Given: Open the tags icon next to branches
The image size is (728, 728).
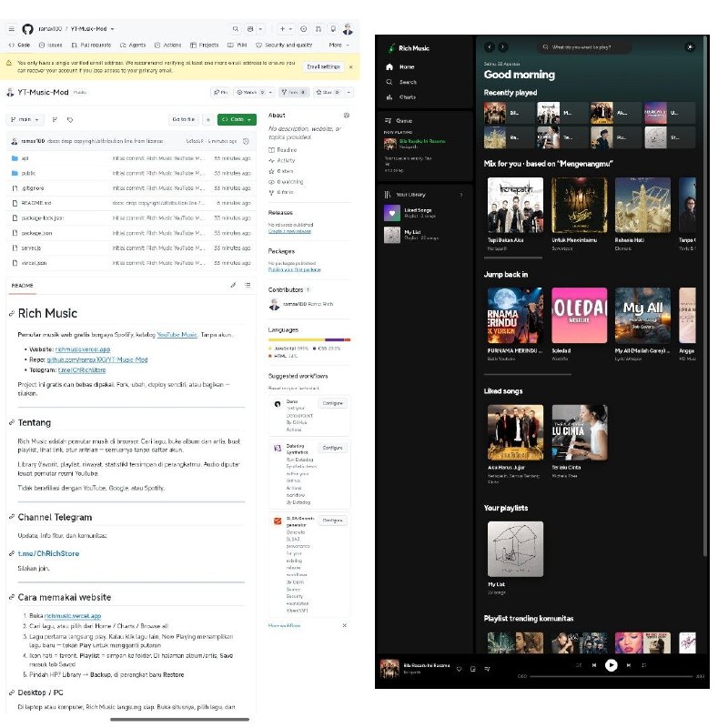Looking at the screenshot, I should (x=70, y=120).
